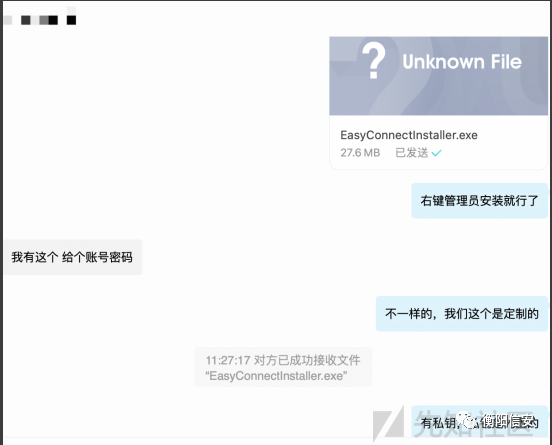Select the 27.6 MB file size text
This screenshot has width=552, height=445.
click(x=360, y=153)
